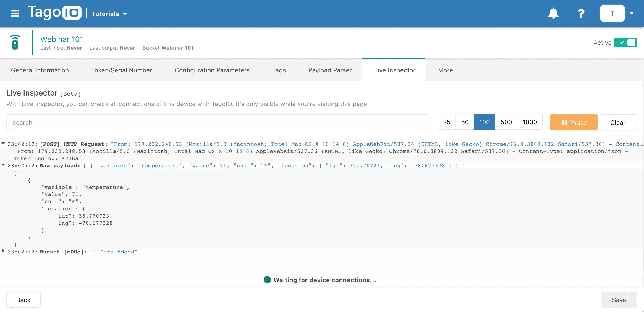
Task: Click the device signal icon beside Webinar 101
Action: [x=15, y=42]
